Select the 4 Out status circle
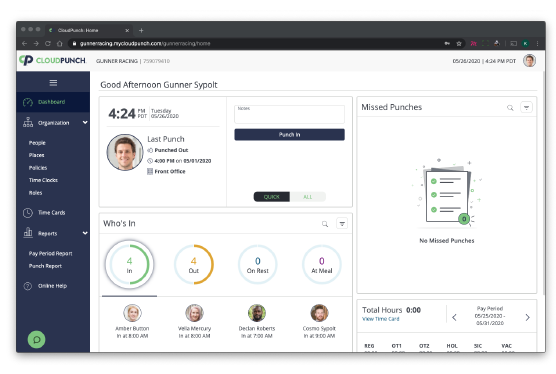The height and width of the screenshot is (374, 556). 194,264
